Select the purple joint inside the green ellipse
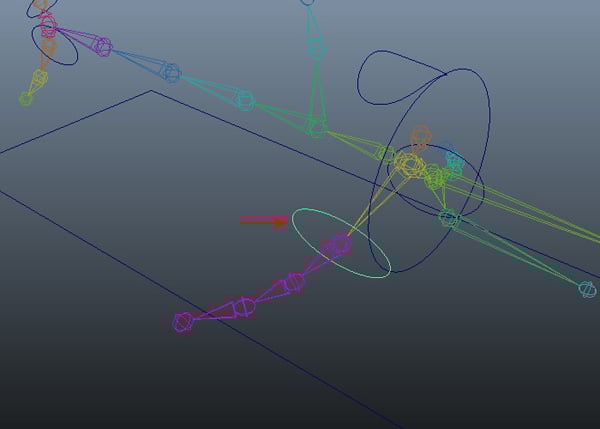This screenshot has width=600, height=429. tap(341, 244)
